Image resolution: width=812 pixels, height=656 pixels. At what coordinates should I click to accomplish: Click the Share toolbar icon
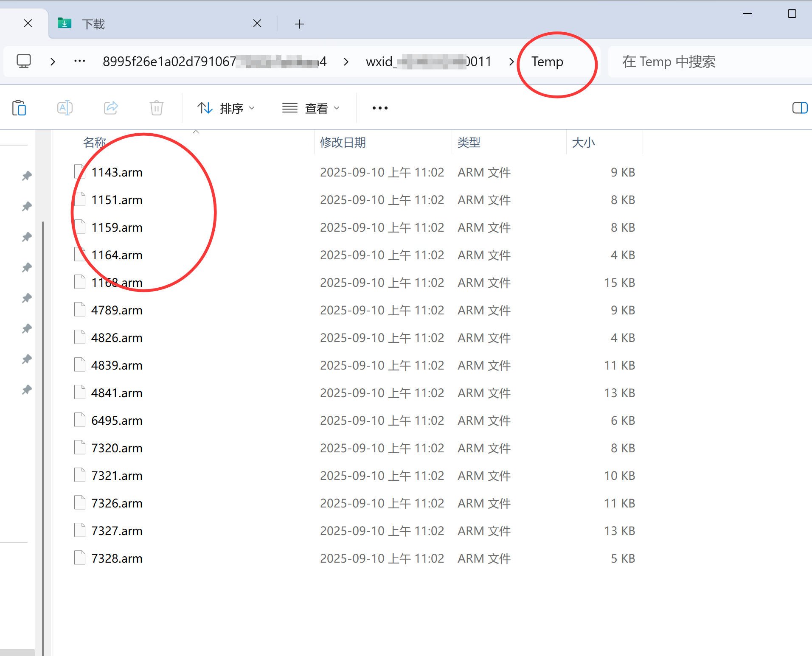click(111, 108)
